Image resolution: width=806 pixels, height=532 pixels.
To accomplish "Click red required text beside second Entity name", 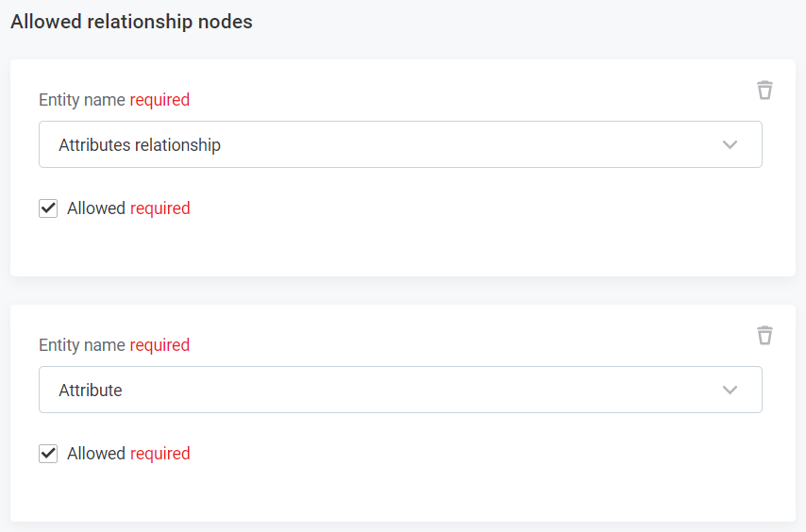I will point(160,345).
